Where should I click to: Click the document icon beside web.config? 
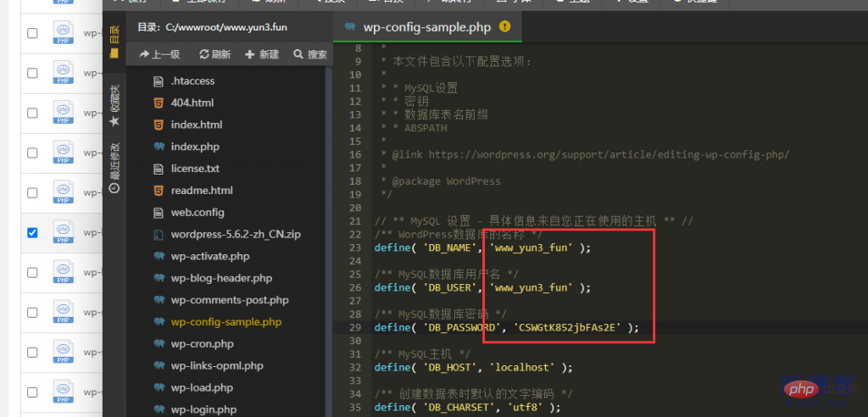click(x=159, y=212)
